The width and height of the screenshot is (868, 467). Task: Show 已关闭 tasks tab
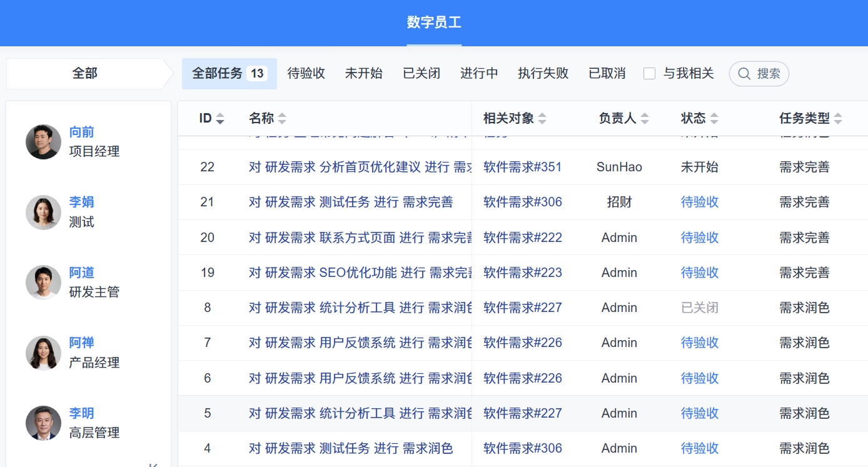(421, 74)
